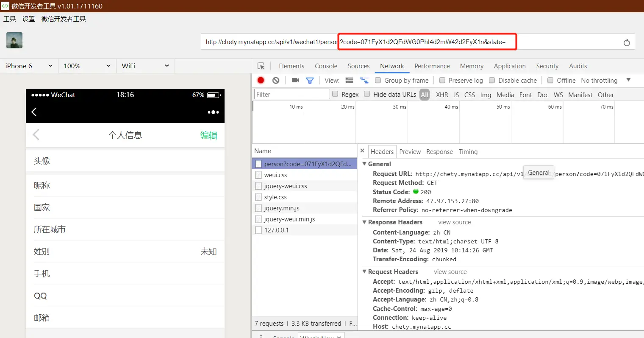Reload the page with the refresh icon
The width and height of the screenshot is (644, 338).
(627, 42)
